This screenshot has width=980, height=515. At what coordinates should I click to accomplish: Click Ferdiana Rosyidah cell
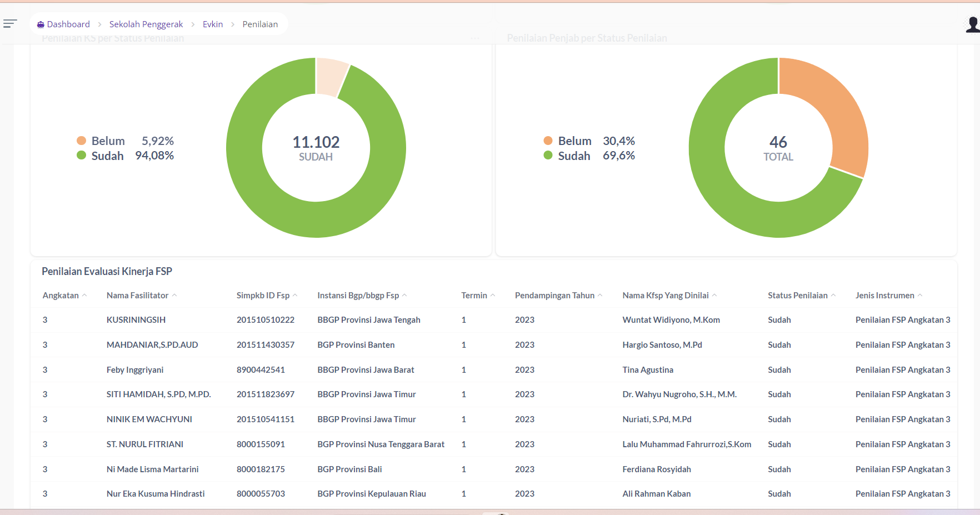pos(657,469)
